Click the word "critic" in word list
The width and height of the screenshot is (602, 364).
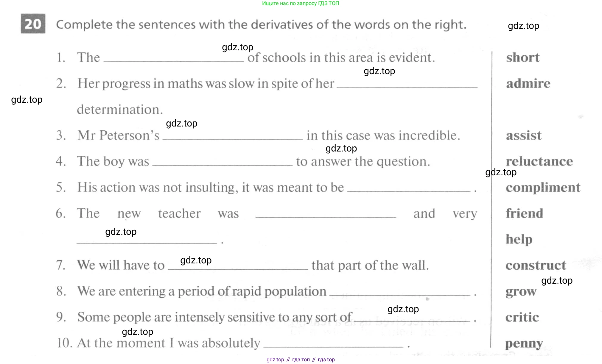(522, 317)
